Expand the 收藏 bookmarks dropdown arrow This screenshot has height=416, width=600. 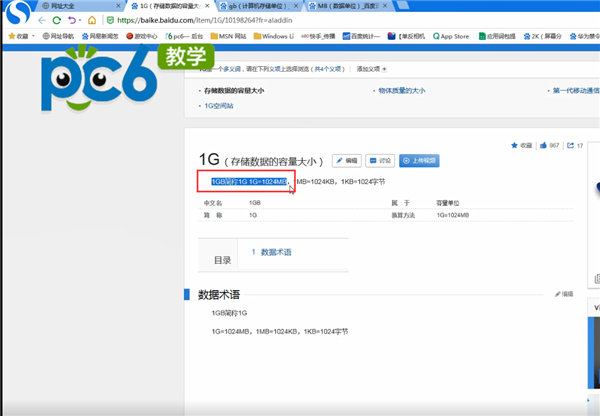(x=33, y=36)
